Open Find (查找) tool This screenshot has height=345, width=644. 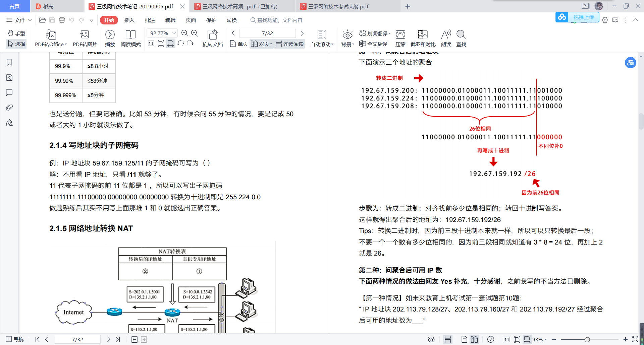pos(461,39)
